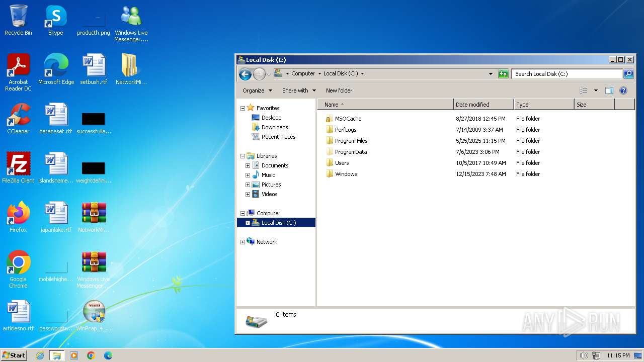The image size is (644, 362).
Task: Select japanlake.rtf document on desktop
Action: [56, 217]
